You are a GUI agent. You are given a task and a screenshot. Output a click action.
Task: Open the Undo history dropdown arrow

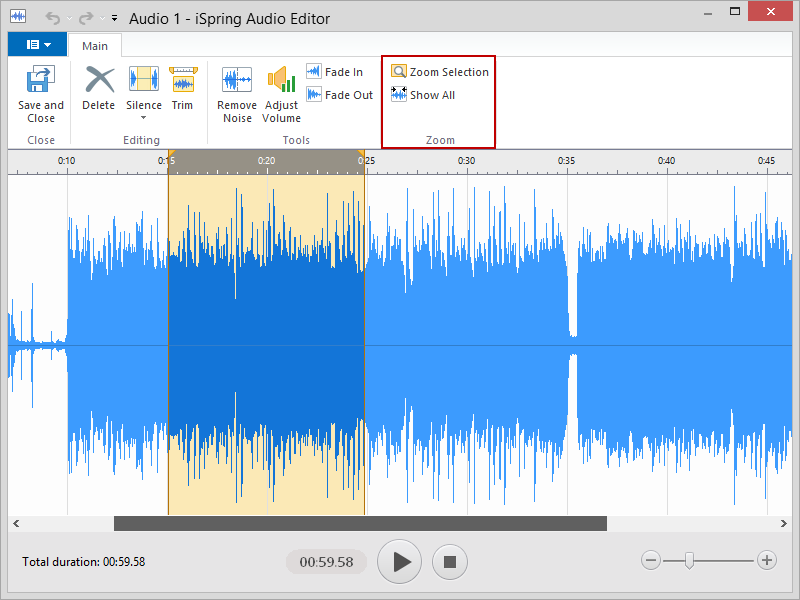tap(69, 18)
